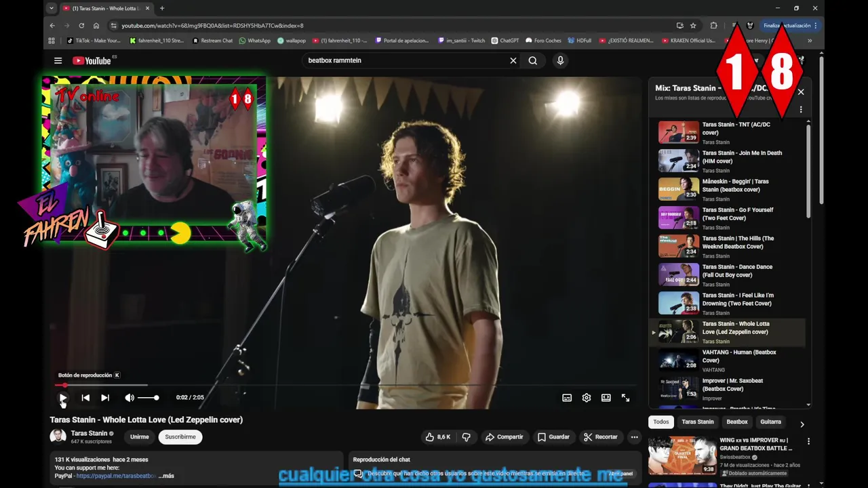Subscribe with the Suscribirme button
This screenshot has height=488, width=868.
point(180,437)
